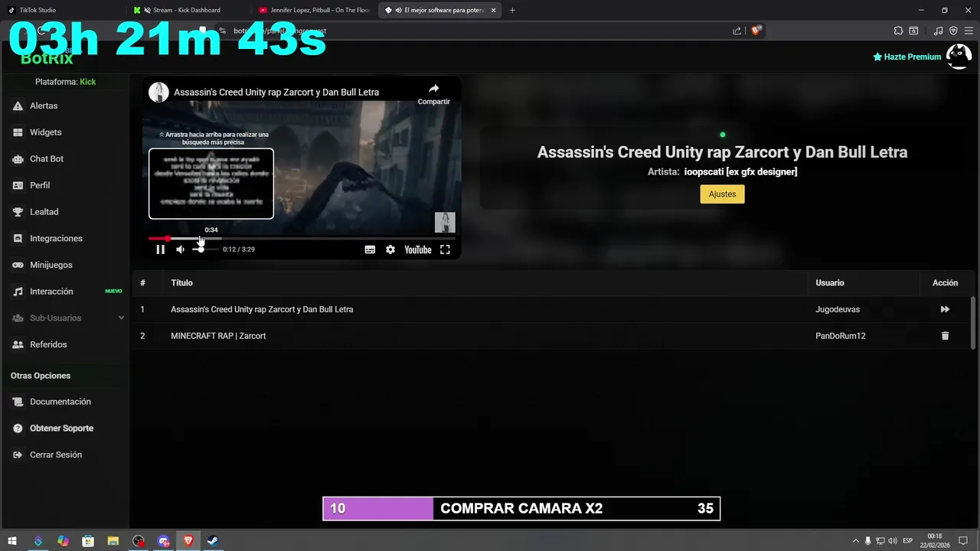Viewport: 980px width, 551px height.
Task: Open Steam from the taskbar
Action: (x=214, y=541)
